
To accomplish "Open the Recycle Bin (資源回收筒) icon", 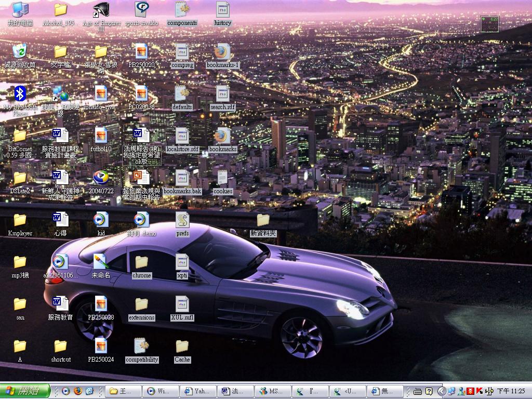I will 20,51.
